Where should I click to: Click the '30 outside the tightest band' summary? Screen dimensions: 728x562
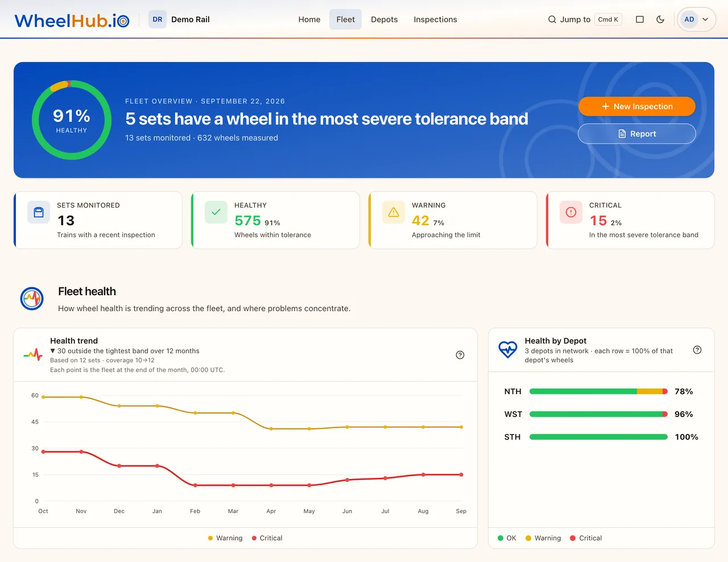point(125,351)
